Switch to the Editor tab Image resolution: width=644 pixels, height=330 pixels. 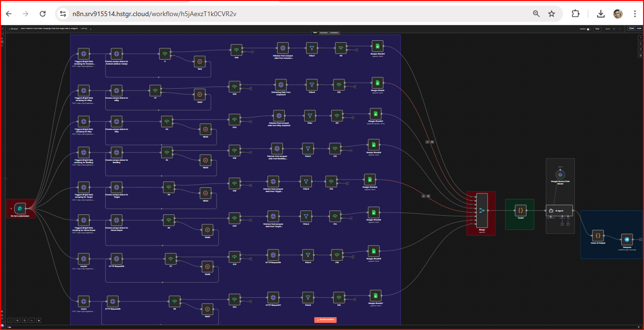pyautogui.click(x=315, y=33)
